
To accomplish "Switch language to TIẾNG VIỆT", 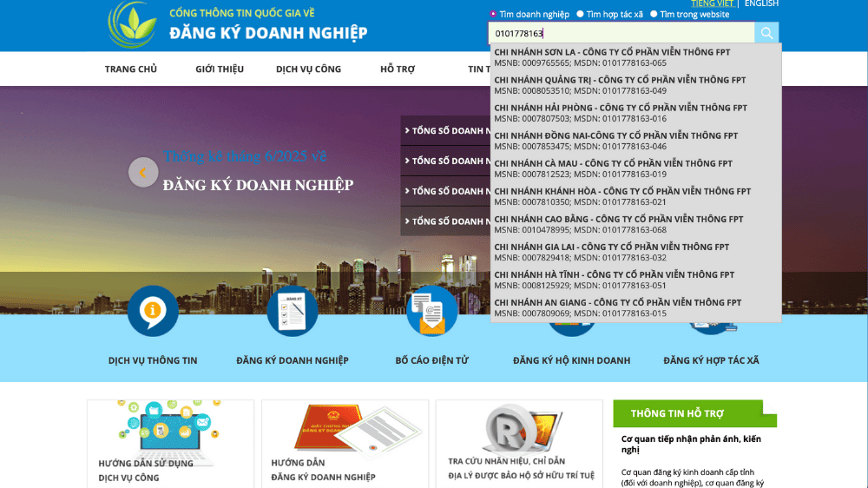I will (x=712, y=3).
